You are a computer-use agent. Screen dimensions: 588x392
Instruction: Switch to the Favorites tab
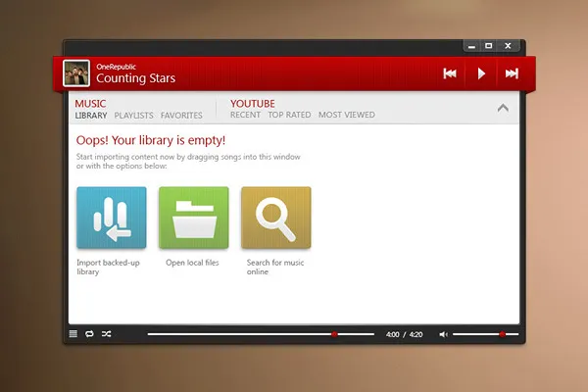click(x=181, y=116)
